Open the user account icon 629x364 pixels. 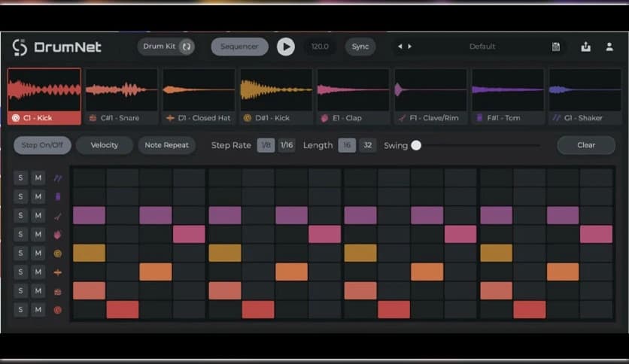609,47
